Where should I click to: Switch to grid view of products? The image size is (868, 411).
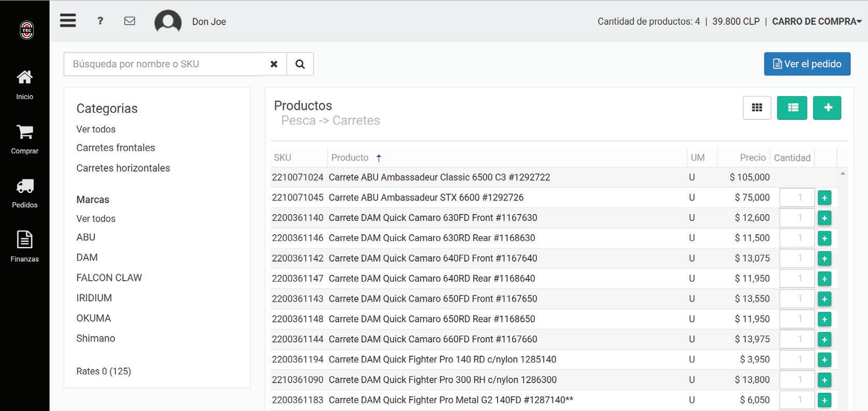tap(757, 108)
